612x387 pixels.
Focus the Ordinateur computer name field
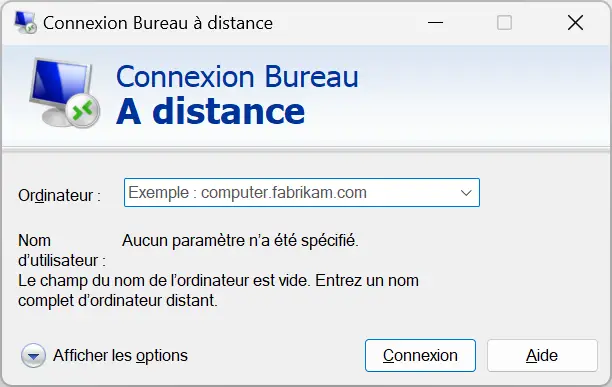pyautogui.click(x=302, y=193)
